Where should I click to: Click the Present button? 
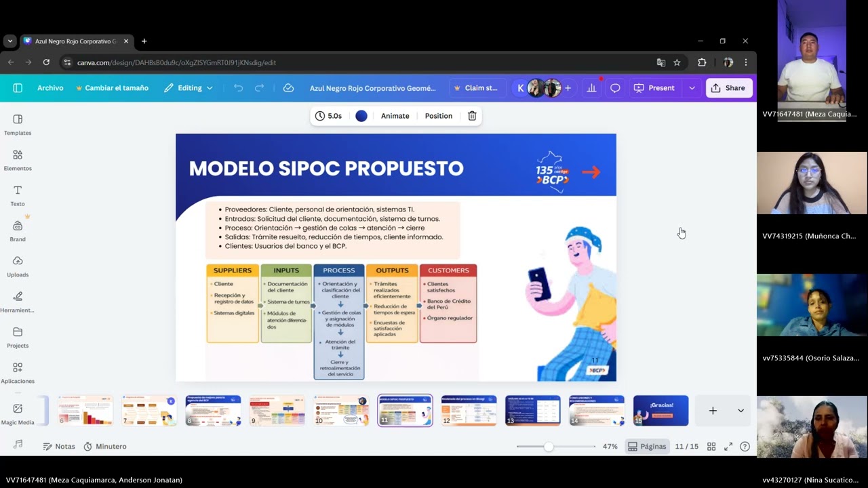[x=654, y=88]
